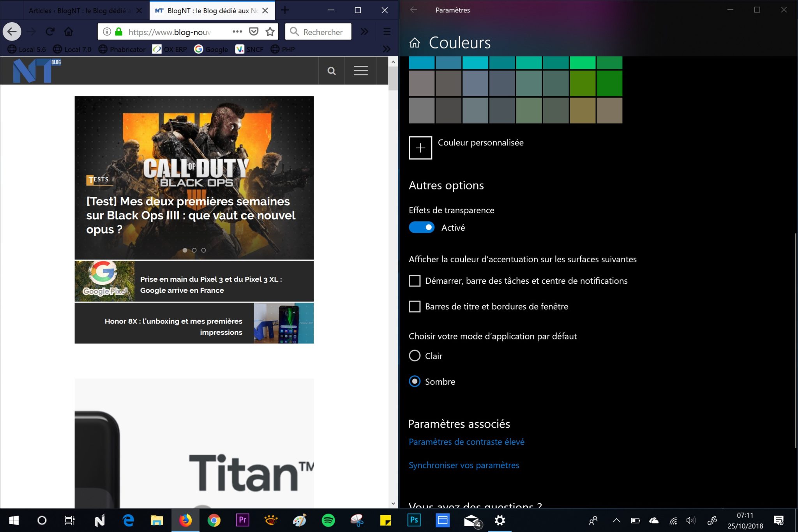Expand bookmarks toolbar overflow chevron

pos(387,49)
